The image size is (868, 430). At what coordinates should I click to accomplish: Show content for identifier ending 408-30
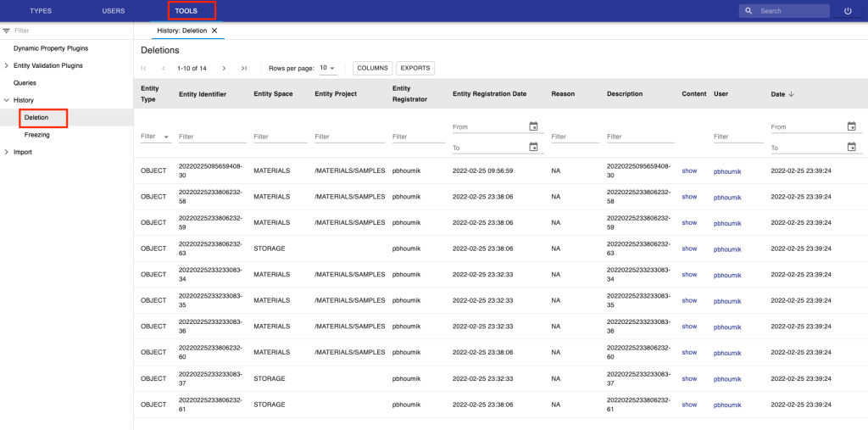point(689,170)
